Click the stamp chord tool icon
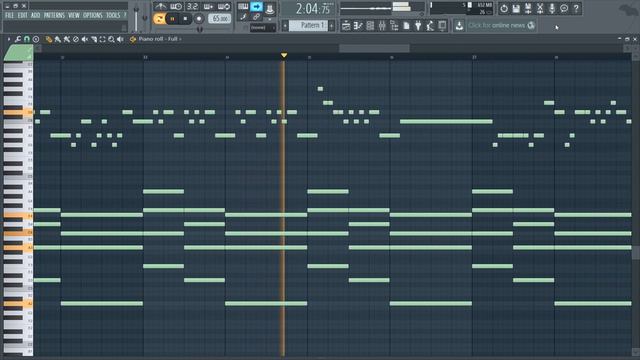 pos(36,39)
